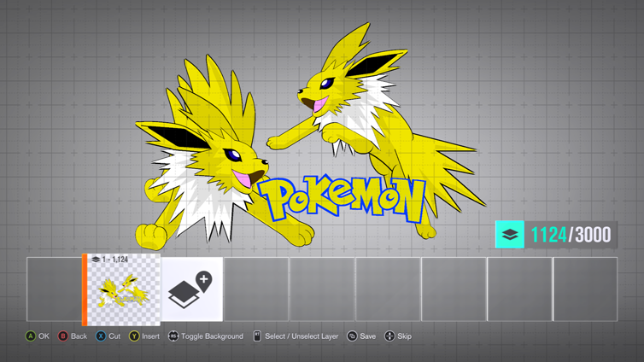Click the RS stick icon
Image resolution: width=644 pixels, height=362 pixels.
173,336
